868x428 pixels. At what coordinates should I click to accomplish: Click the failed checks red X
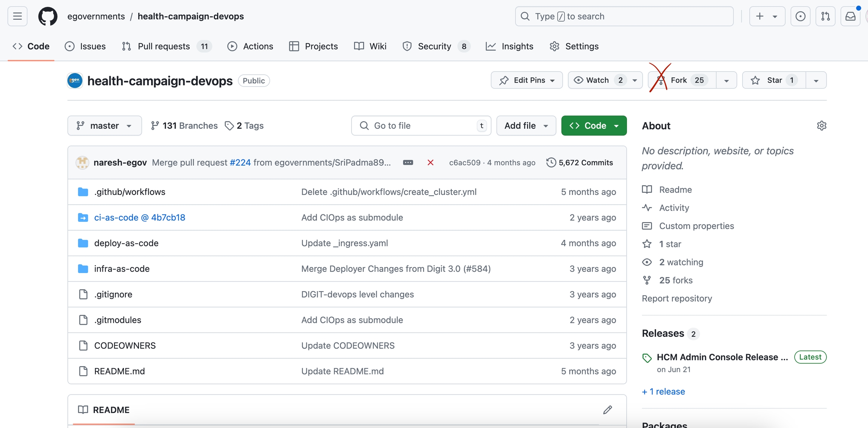point(430,163)
